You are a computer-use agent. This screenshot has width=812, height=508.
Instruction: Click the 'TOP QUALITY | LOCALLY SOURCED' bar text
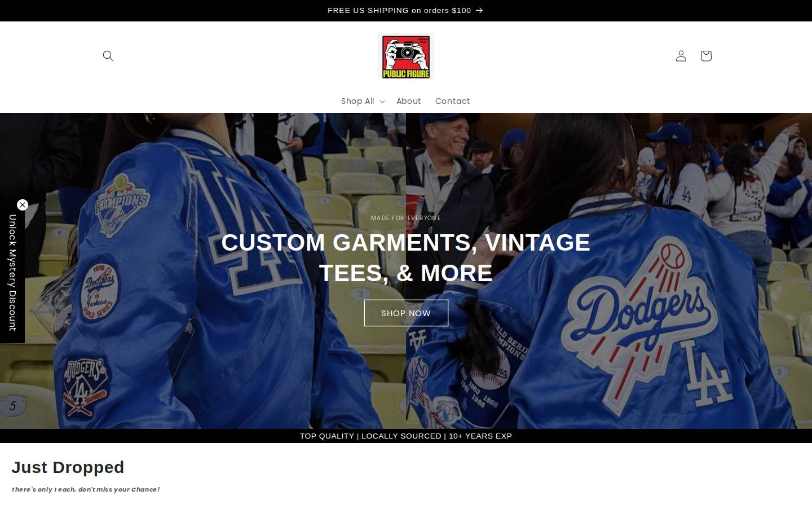pyautogui.click(x=406, y=436)
